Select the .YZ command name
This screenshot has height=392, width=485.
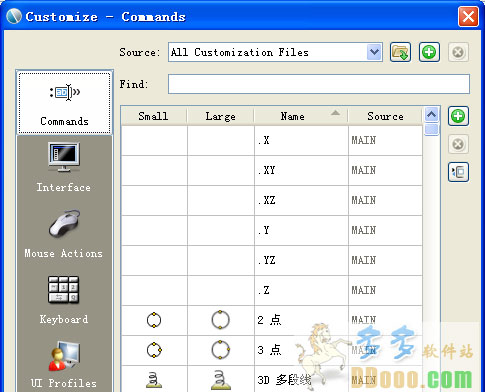coord(266,260)
